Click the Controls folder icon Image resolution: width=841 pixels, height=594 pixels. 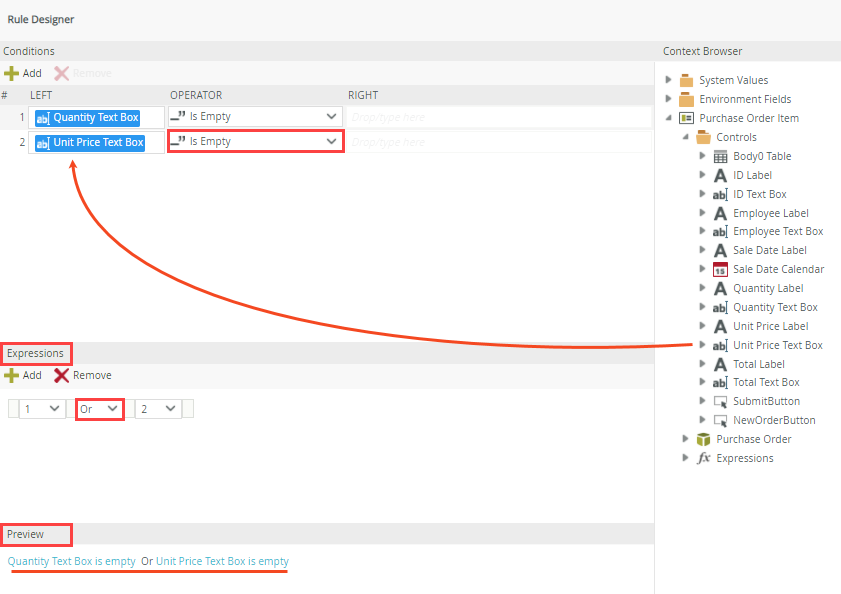[x=703, y=137]
